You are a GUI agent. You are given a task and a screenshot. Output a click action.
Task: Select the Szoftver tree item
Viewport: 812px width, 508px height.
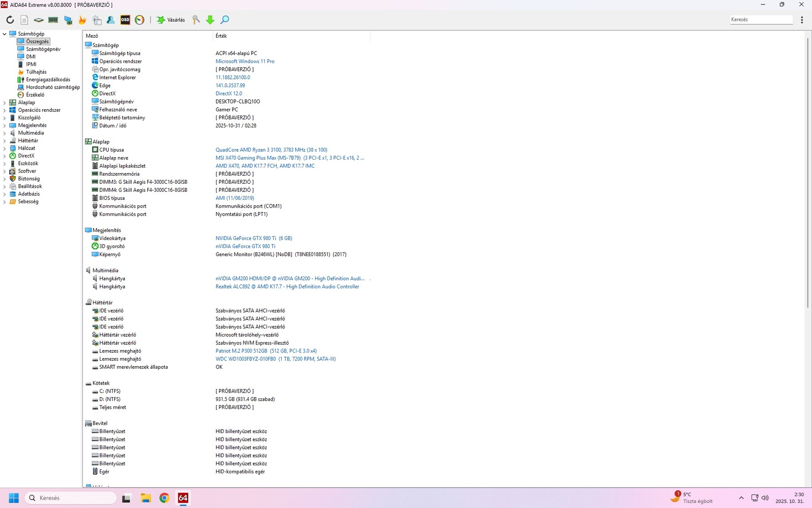27,171
